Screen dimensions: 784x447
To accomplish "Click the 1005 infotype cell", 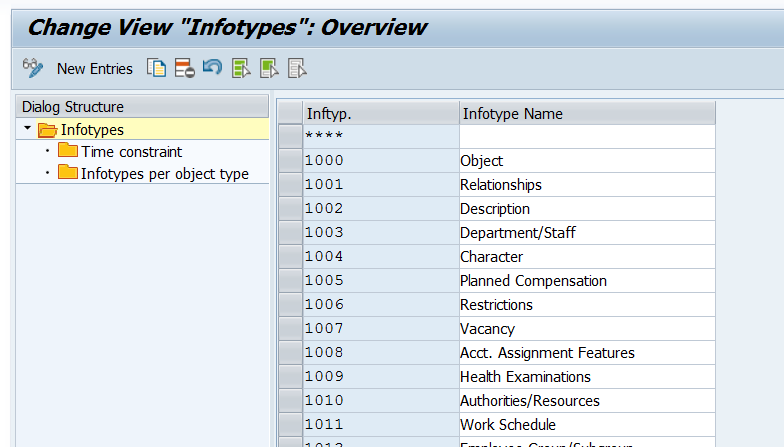I will [x=382, y=280].
